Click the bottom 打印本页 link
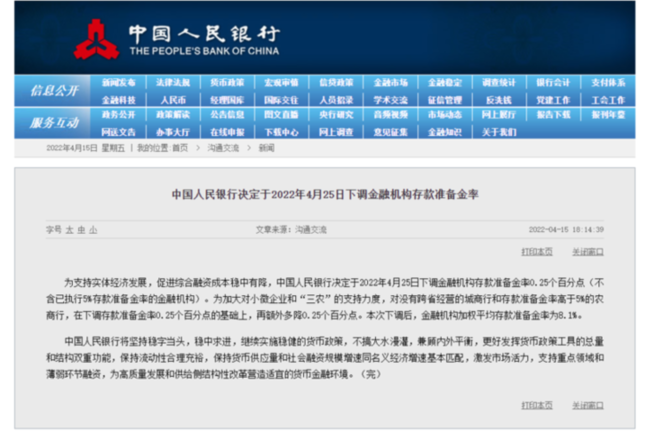Viewport: 672px width, 440px height. tap(536, 406)
